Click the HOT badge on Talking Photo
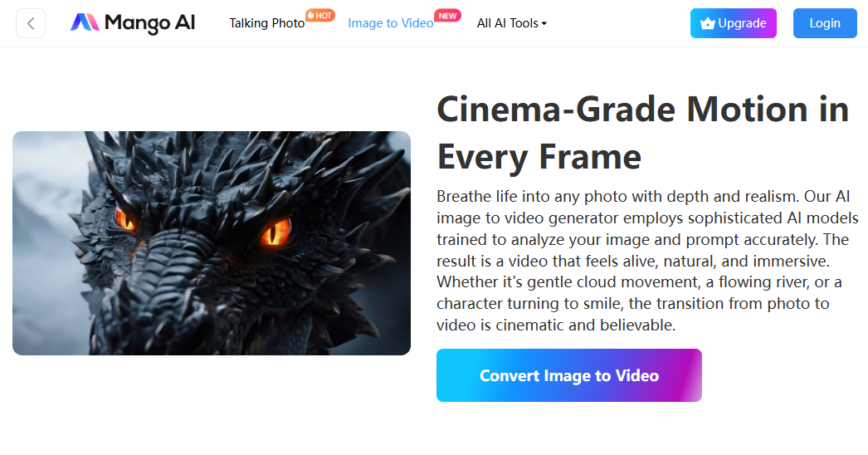This screenshot has height=455, width=868. coord(320,16)
